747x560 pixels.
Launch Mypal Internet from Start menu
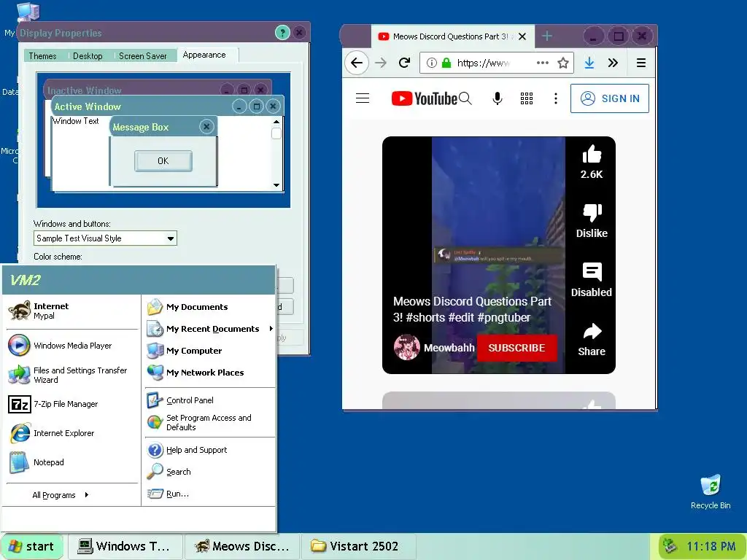71,311
